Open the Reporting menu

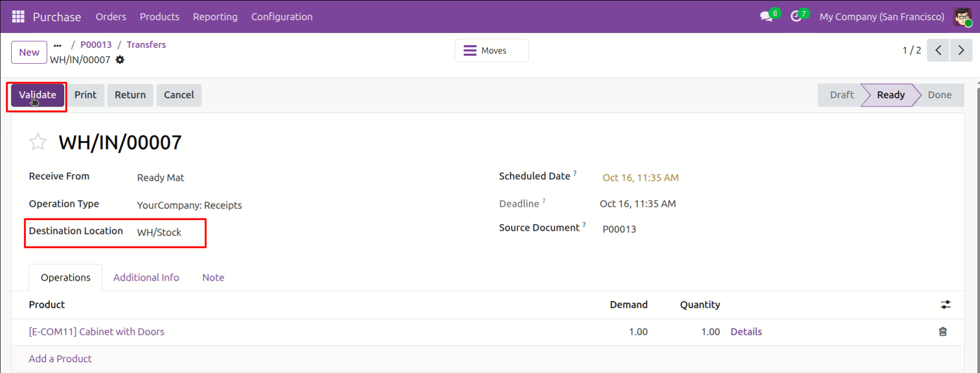[215, 16]
